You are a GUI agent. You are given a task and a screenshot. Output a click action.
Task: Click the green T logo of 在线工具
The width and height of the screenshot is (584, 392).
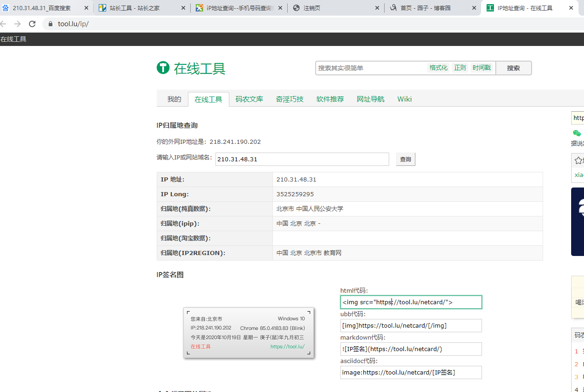coord(163,68)
